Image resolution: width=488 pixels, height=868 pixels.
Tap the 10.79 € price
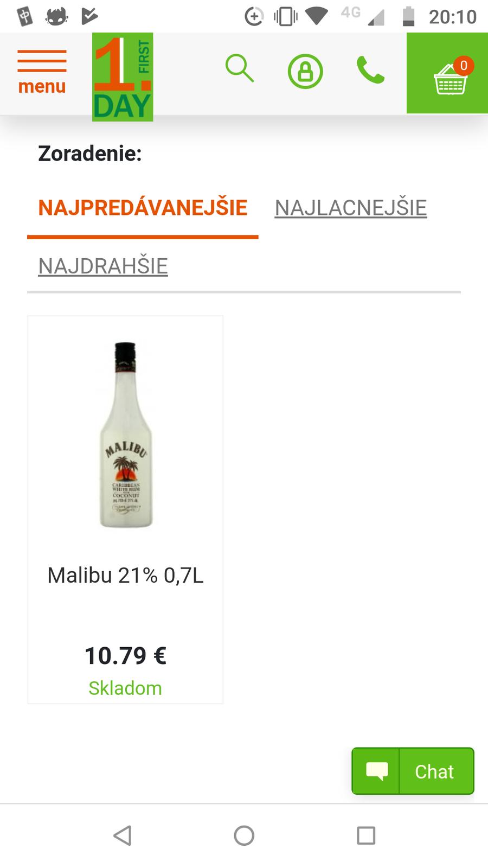(x=125, y=655)
